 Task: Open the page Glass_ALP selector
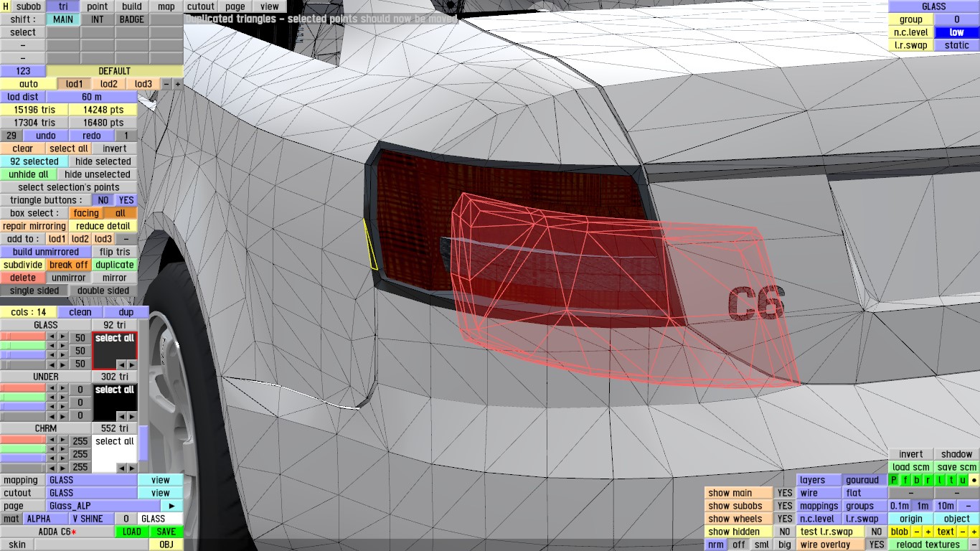coord(103,506)
